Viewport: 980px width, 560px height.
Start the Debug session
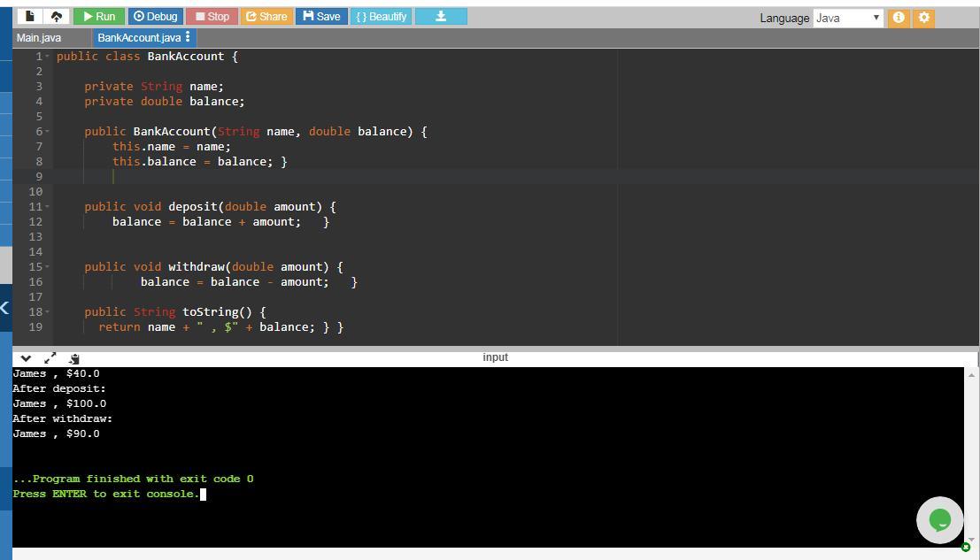(156, 16)
